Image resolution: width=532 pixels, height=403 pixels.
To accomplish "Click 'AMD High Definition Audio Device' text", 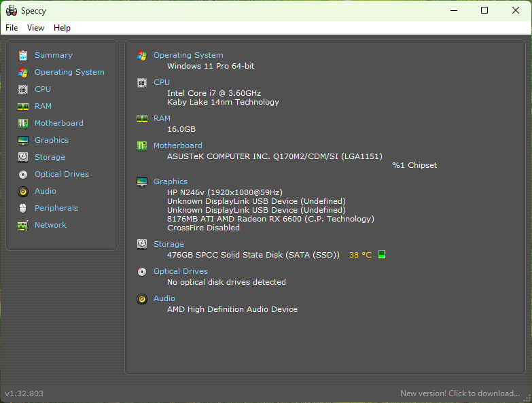I will pos(232,309).
